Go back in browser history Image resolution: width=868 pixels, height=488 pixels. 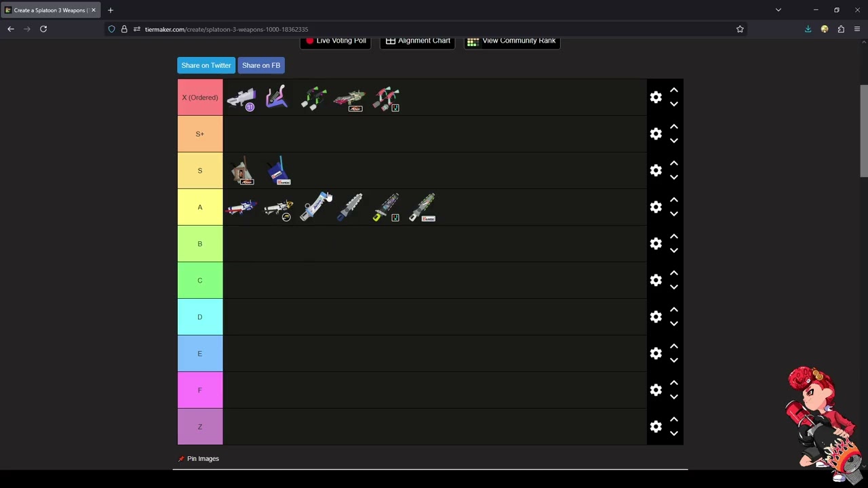pyautogui.click(x=11, y=29)
